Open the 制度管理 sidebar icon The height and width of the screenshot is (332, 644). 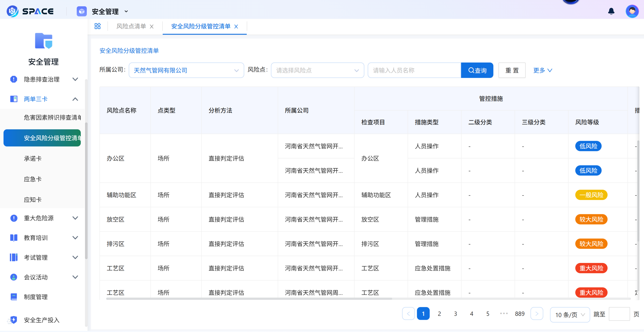point(13,297)
